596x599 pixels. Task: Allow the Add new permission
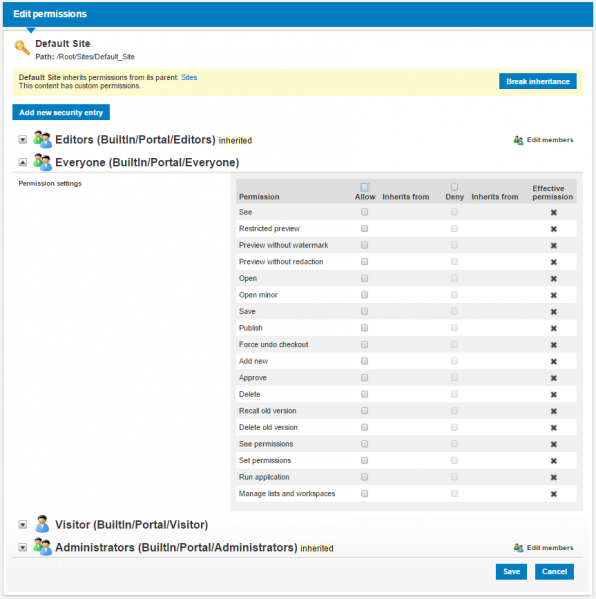click(364, 361)
